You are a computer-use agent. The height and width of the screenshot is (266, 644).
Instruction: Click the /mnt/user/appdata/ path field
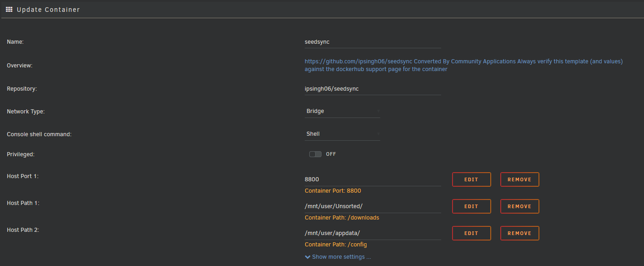[x=372, y=233]
